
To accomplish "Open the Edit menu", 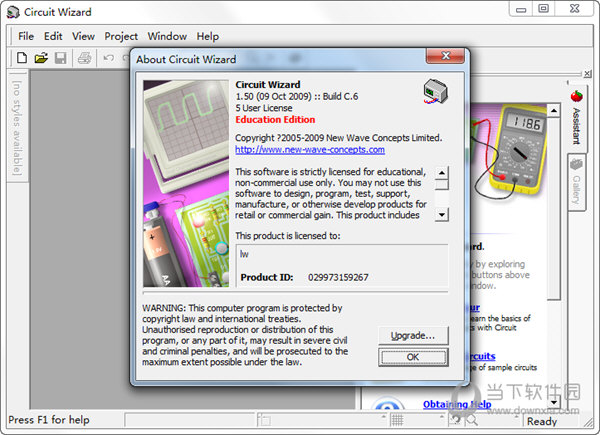I will point(53,36).
